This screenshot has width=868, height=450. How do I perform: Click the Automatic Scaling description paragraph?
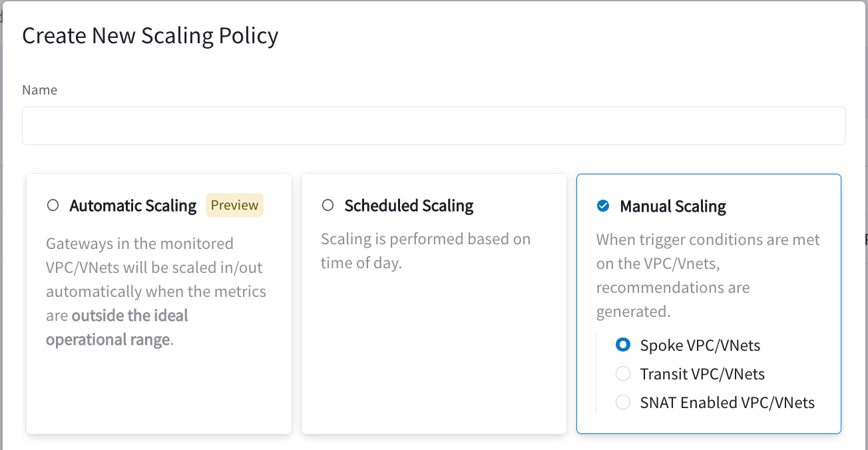(154, 280)
